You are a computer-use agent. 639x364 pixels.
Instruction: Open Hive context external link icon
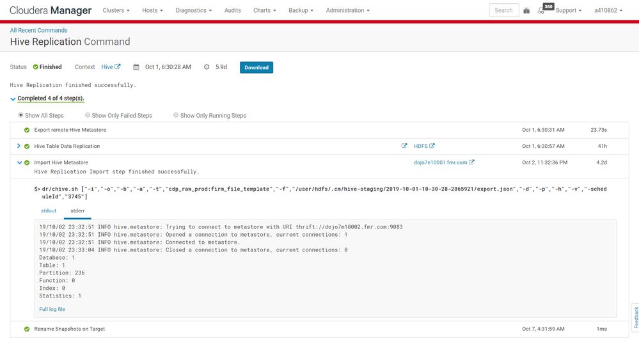tap(117, 67)
